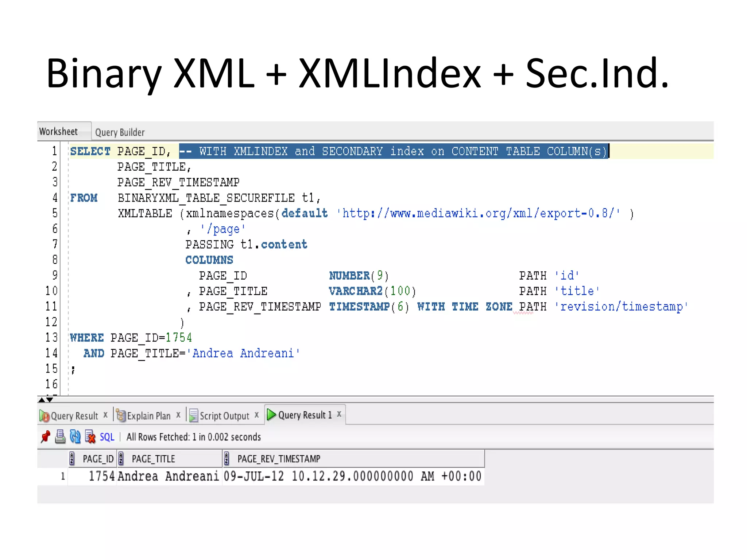This screenshot has height=560, width=747.
Task: Click the FROM keyword on line 4
Action: point(84,198)
